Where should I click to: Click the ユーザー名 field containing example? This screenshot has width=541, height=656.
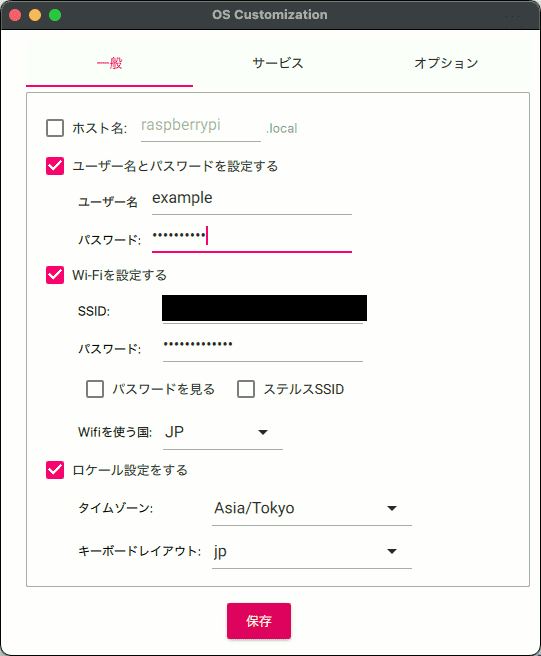251,199
